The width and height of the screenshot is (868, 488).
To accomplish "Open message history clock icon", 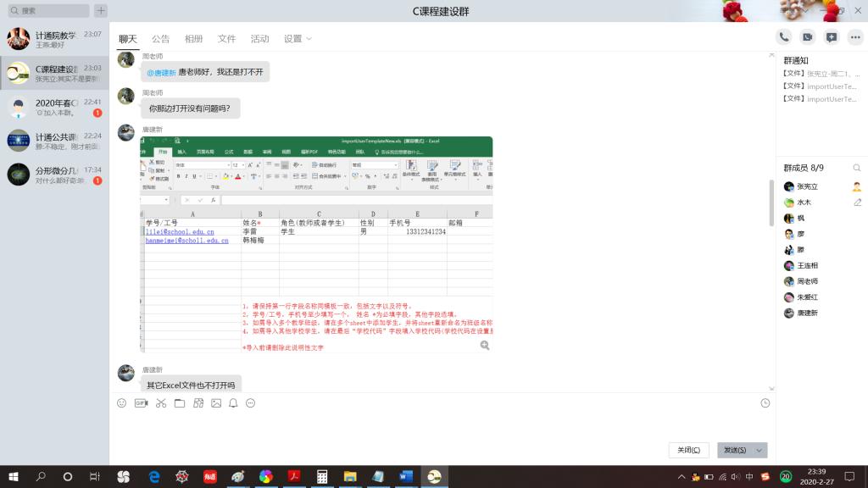I will (x=765, y=403).
